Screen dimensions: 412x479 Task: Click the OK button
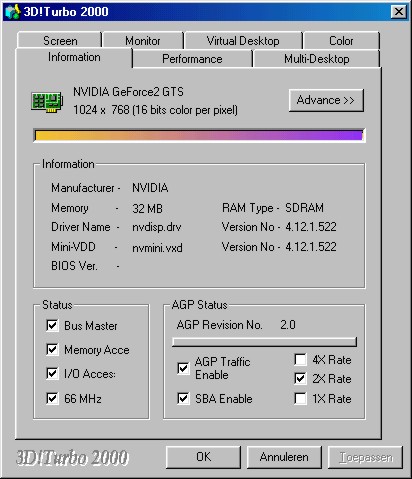pyautogui.click(x=203, y=457)
